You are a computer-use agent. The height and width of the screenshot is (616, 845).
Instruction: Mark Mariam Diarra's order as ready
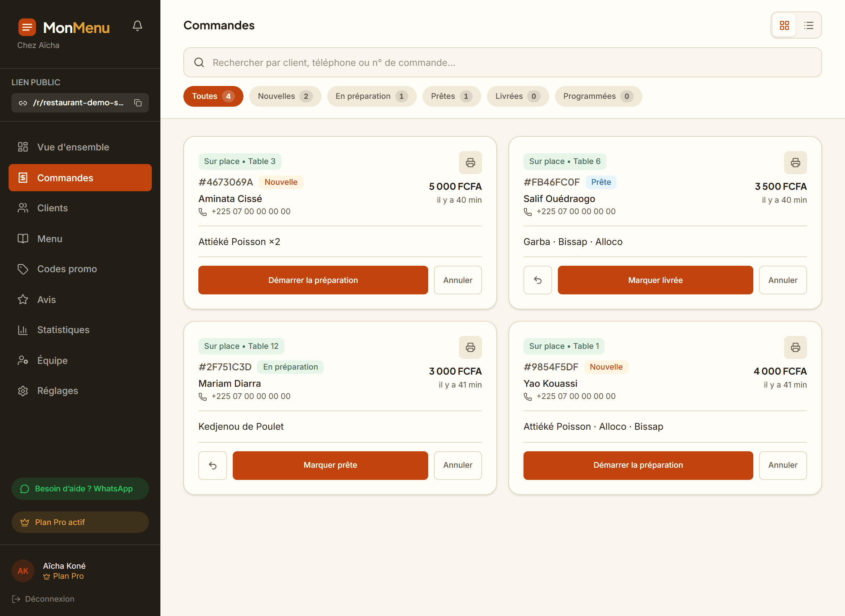pos(330,465)
